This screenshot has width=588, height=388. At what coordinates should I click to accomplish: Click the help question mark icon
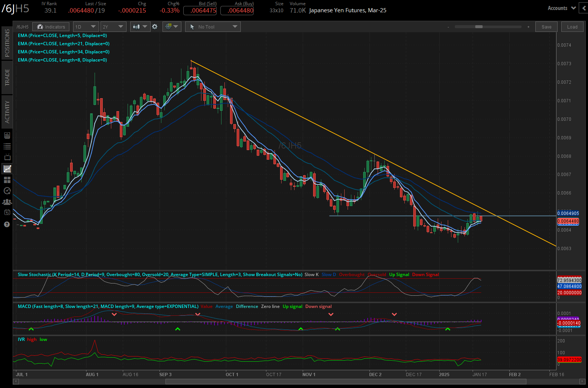pyautogui.click(x=7, y=225)
